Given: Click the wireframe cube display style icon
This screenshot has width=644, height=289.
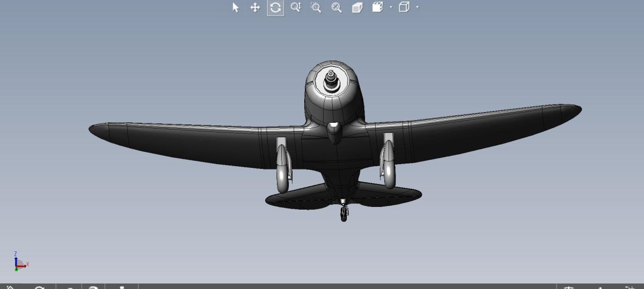Looking at the screenshot, I should 404,8.
